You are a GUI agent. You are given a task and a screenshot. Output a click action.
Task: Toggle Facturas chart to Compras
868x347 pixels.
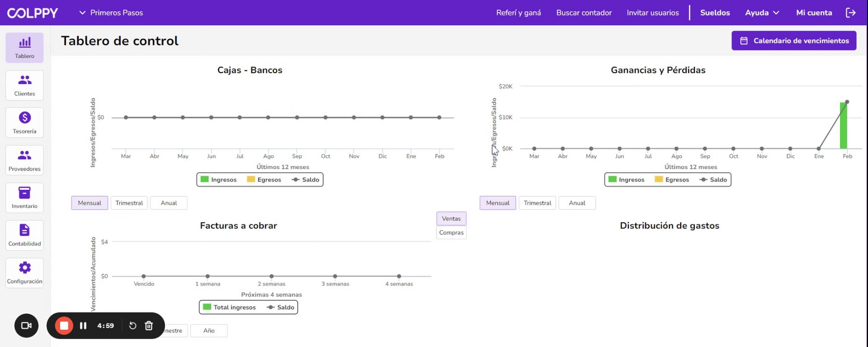pos(451,232)
